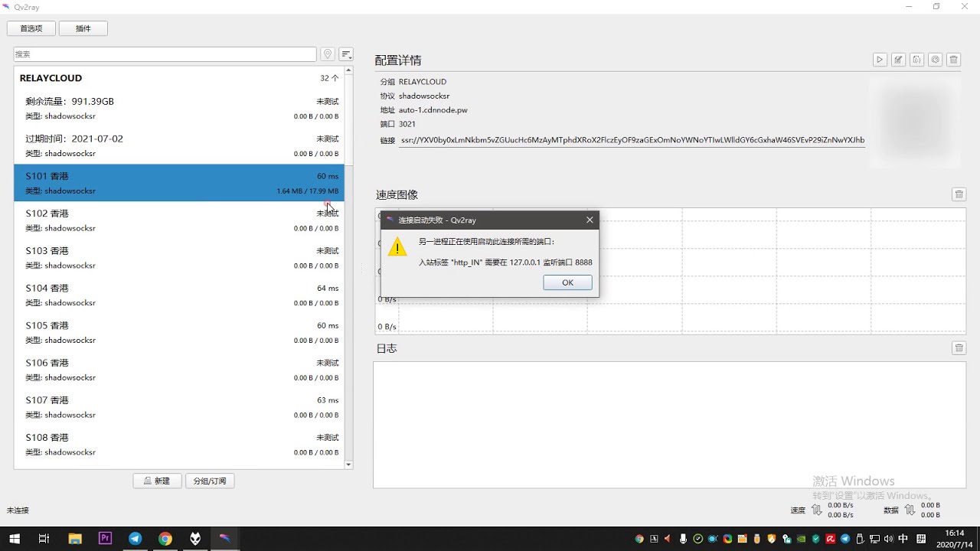Edit the selected connection configuration
Screen dimensions: 980x551
tap(898, 60)
